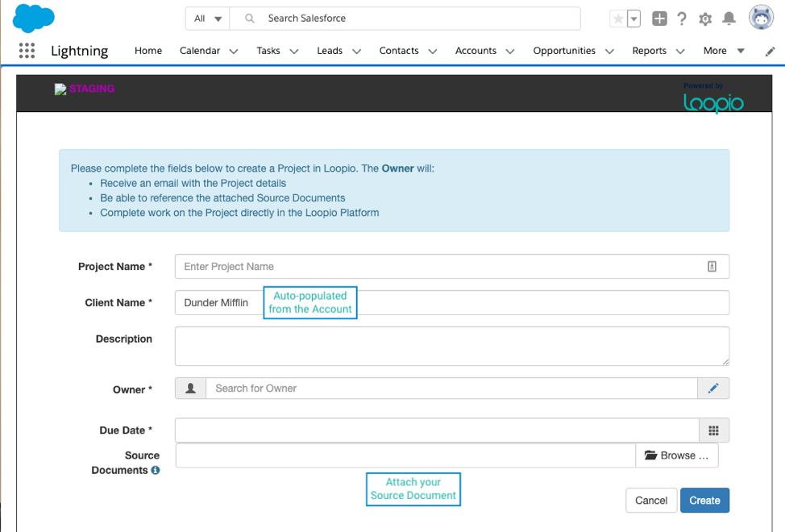Click Browse to attach a Source Document
Viewport: 785px width, 532px height.
[x=677, y=455]
